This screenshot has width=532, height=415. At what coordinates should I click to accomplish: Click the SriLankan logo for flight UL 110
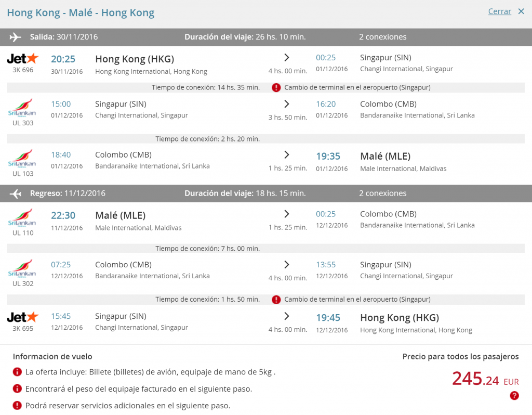tap(22, 218)
